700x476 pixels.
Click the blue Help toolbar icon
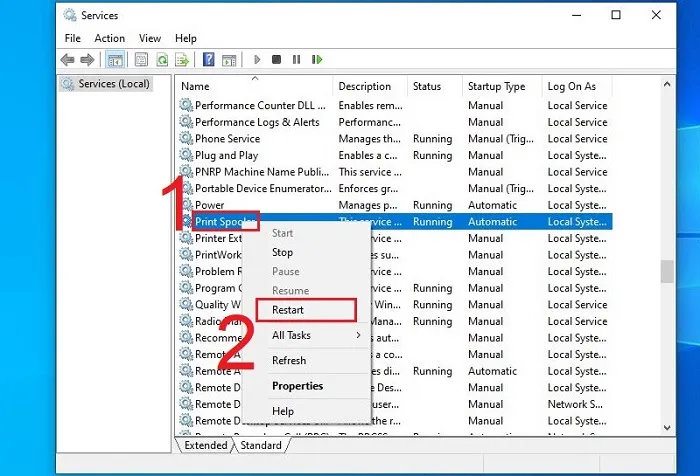[208, 60]
